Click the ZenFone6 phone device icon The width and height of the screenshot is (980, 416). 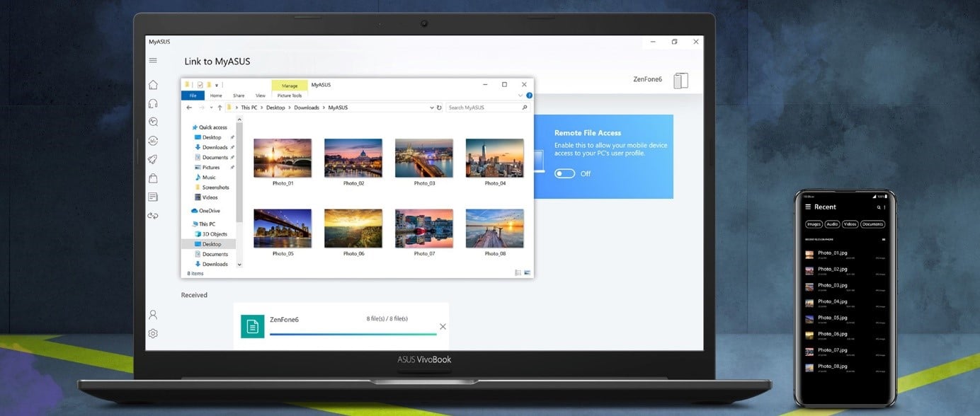coord(680,81)
